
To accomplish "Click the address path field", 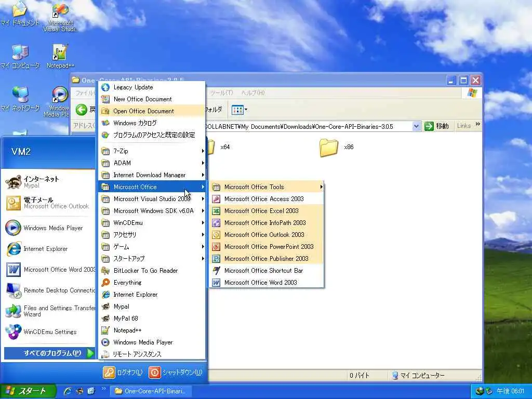I will [308, 127].
